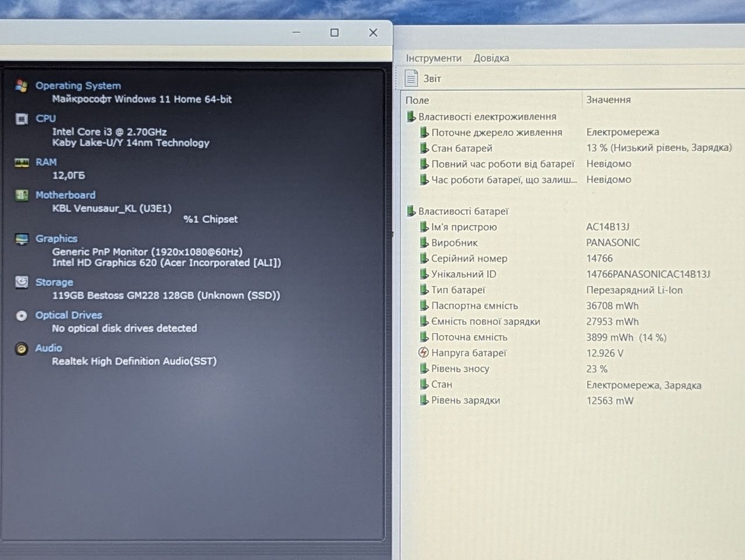Click the icon beside Рівень зарядки
The image size is (745, 560).
pyautogui.click(x=424, y=400)
